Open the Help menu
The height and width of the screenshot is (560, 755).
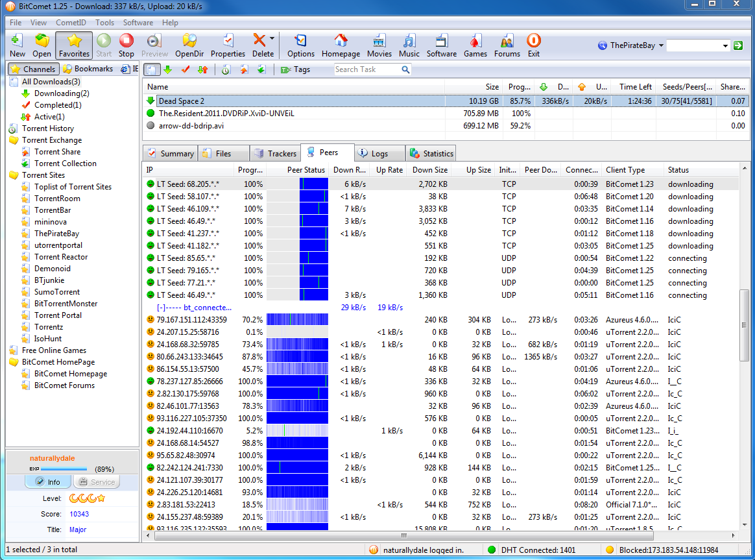170,23
